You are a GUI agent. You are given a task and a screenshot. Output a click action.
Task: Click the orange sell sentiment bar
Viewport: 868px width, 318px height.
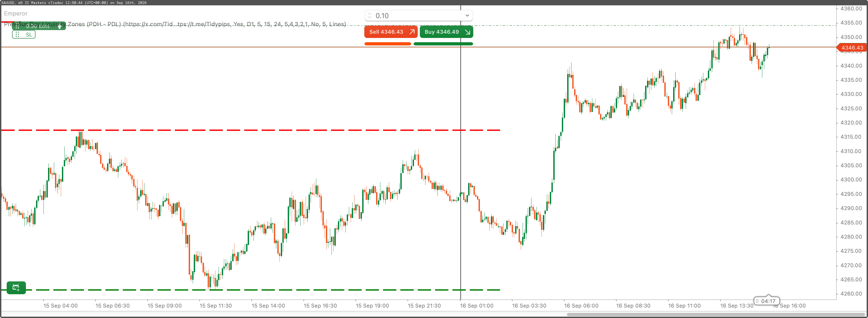388,44
